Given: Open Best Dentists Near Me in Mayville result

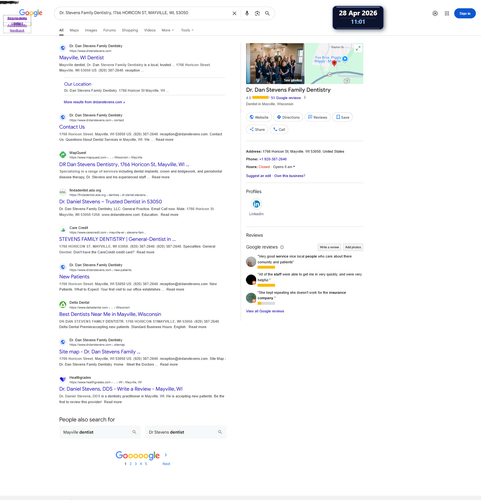Looking at the screenshot, I should point(110,314).
